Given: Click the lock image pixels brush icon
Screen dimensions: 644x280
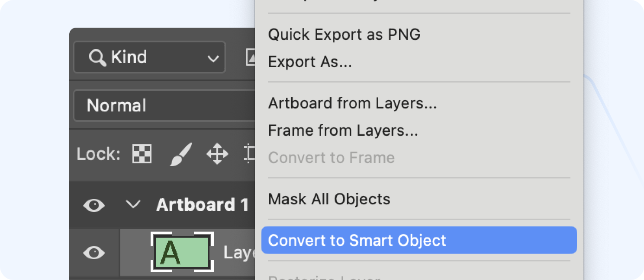Looking at the screenshot, I should pyautogui.click(x=181, y=154).
